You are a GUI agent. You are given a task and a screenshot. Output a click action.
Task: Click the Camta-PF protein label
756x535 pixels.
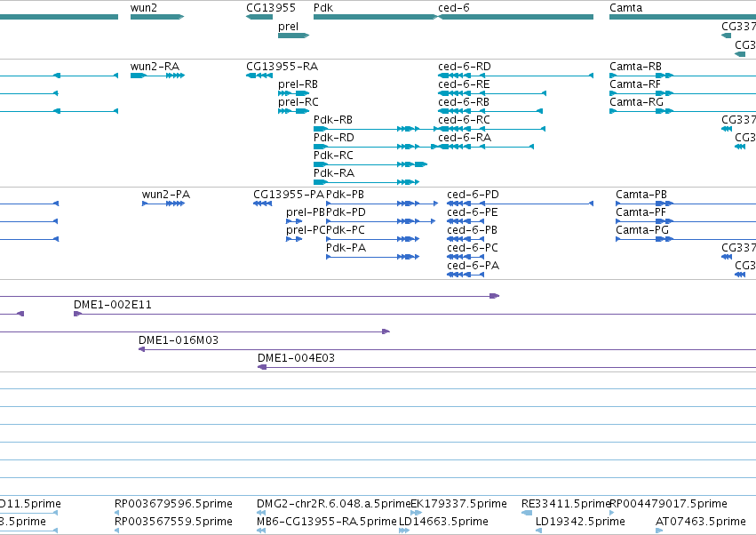[641, 212]
